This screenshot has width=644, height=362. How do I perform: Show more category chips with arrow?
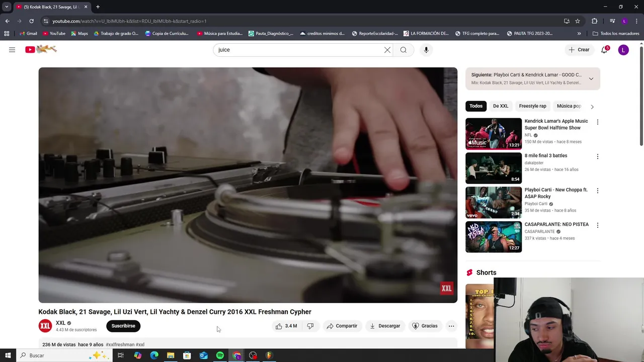(x=592, y=107)
